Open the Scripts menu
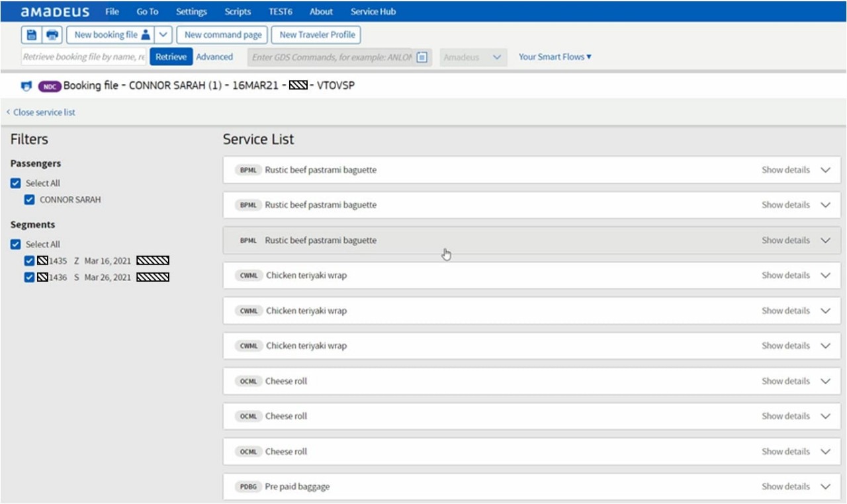847x504 pixels. click(238, 11)
